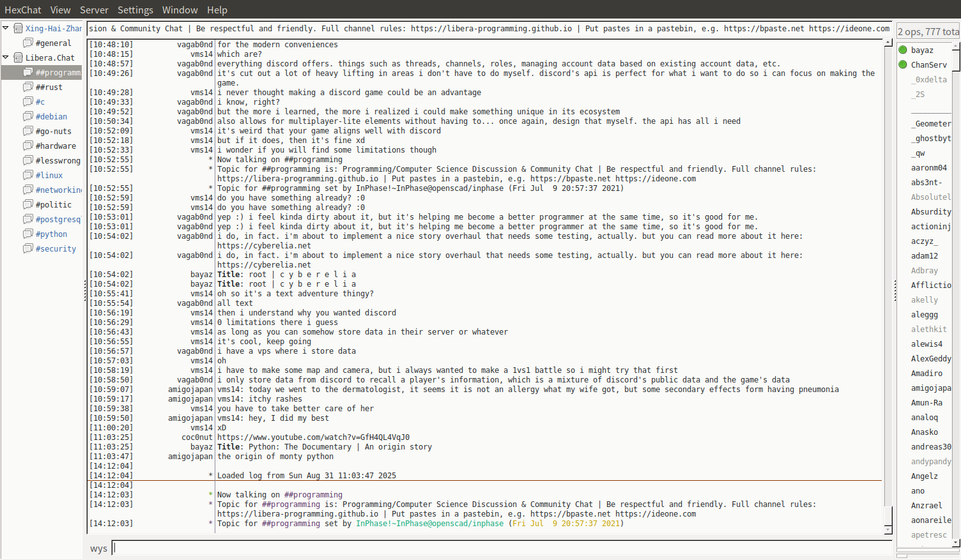The height and width of the screenshot is (560, 961).
Task: Click the #general channel icon
Action: (28, 43)
